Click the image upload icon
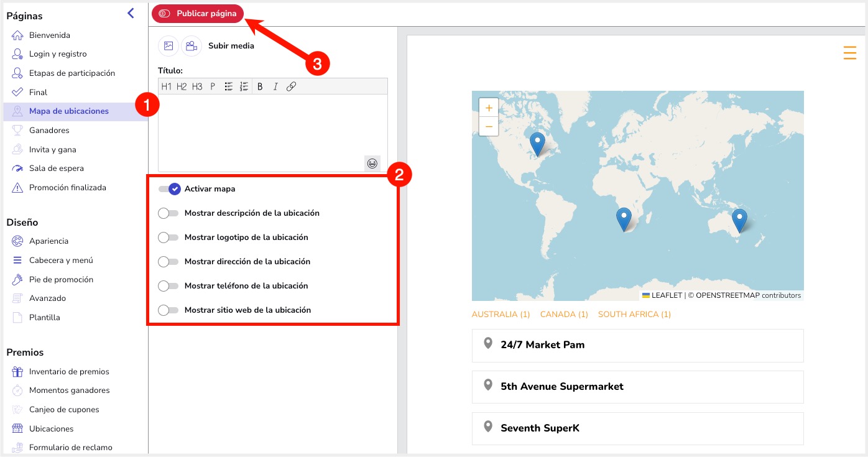868x457 pixels. click(x=168, y=46)
